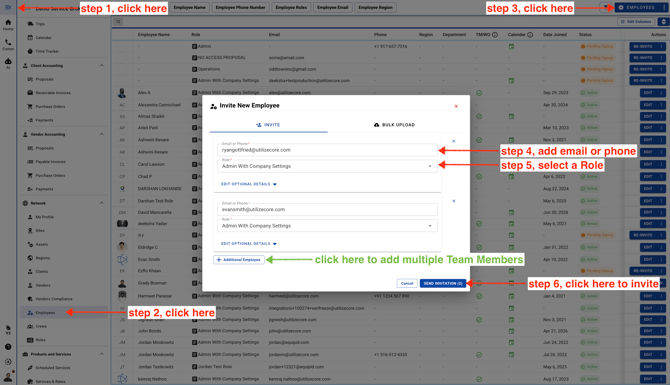Open Clients in the sidebar
Viewport: 670px width, 385px height.
tap(42, 272)
